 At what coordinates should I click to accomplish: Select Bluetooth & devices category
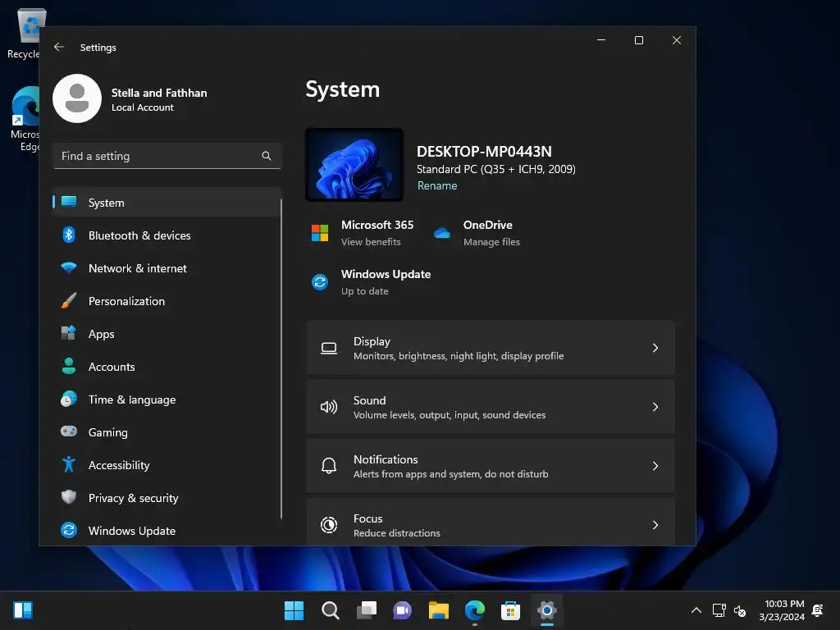pyautogui.click(x=166, y=235)
